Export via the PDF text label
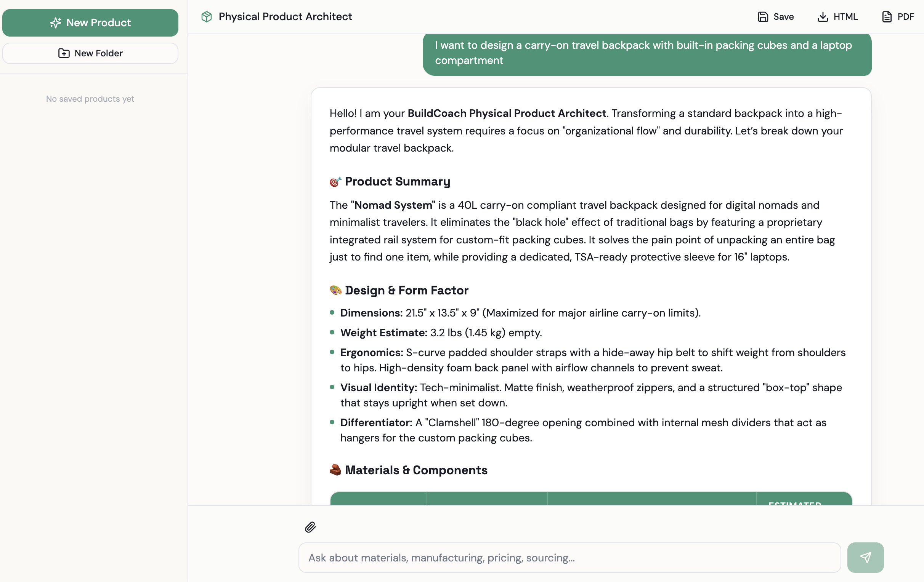Viewport: 924px width, 582px height. click(x=906, y=17)
